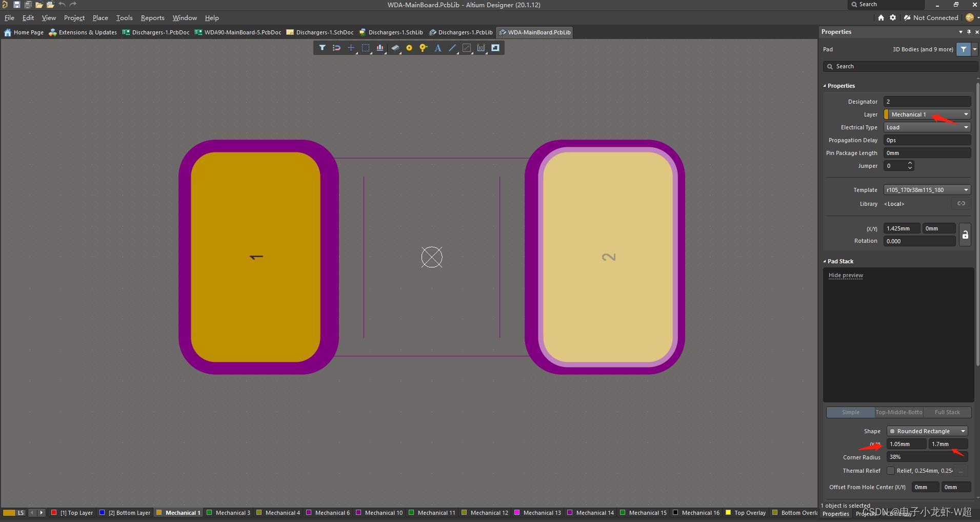The width and height of the screenshot is (980, 522).
Task: Click the snap magnet icon
Action: [336, 48]
